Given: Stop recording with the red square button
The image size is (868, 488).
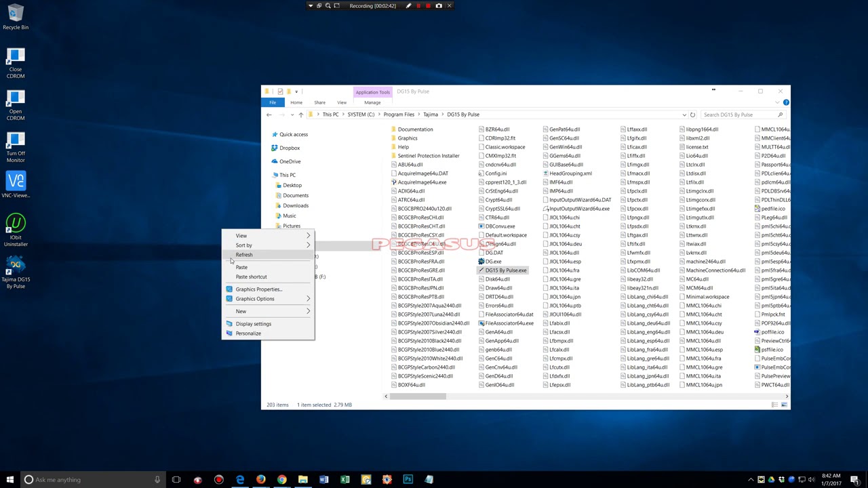Looking at the screenshot, I should tap(429, 6).
